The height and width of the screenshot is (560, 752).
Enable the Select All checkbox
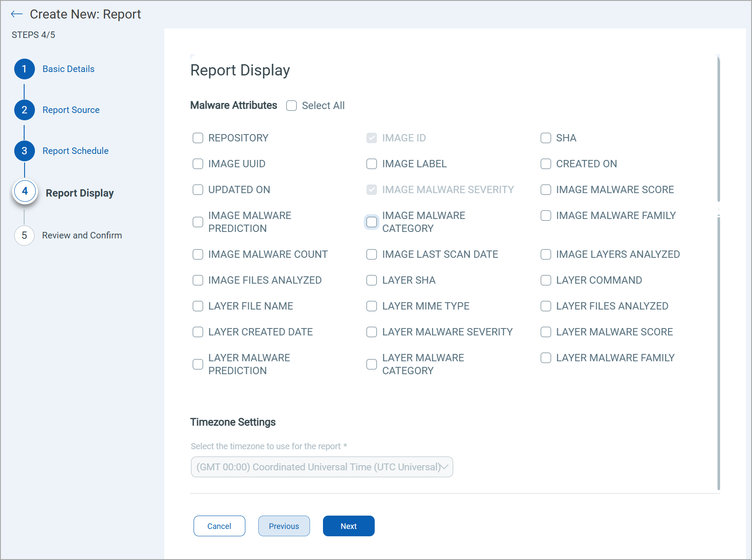tap(291, 106)
